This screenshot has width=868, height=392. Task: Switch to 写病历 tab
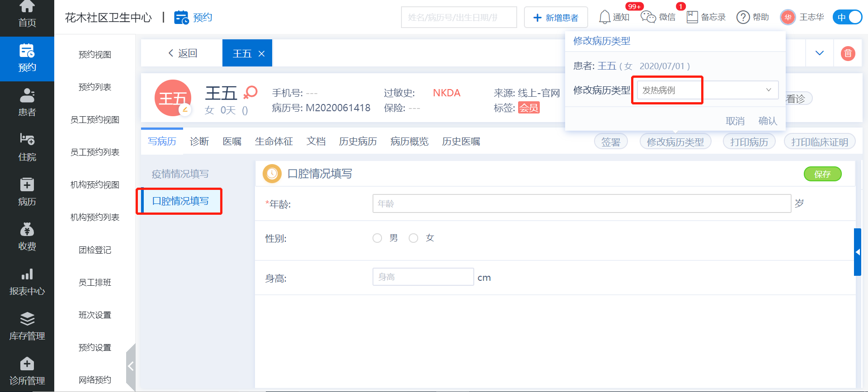tap(162, 142)
